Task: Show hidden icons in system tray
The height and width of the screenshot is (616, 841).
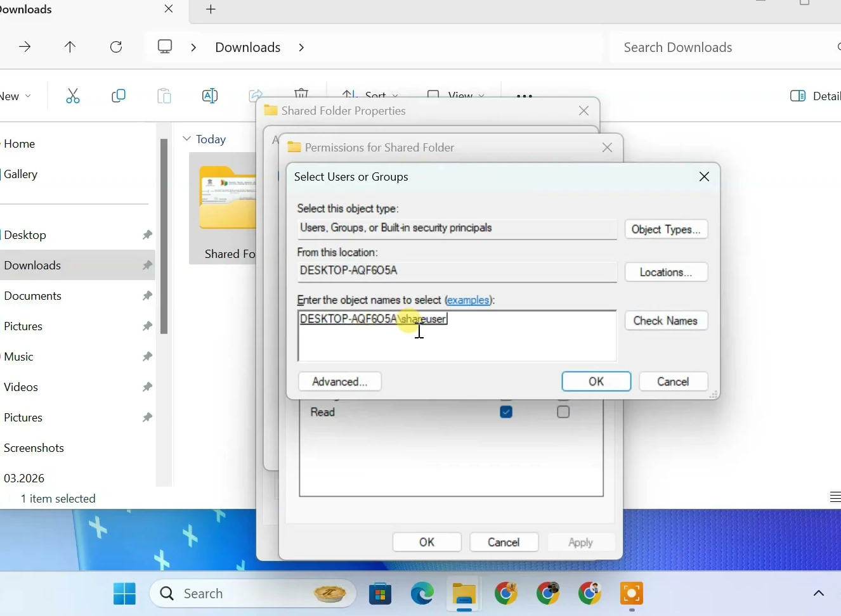Action: 819,594
